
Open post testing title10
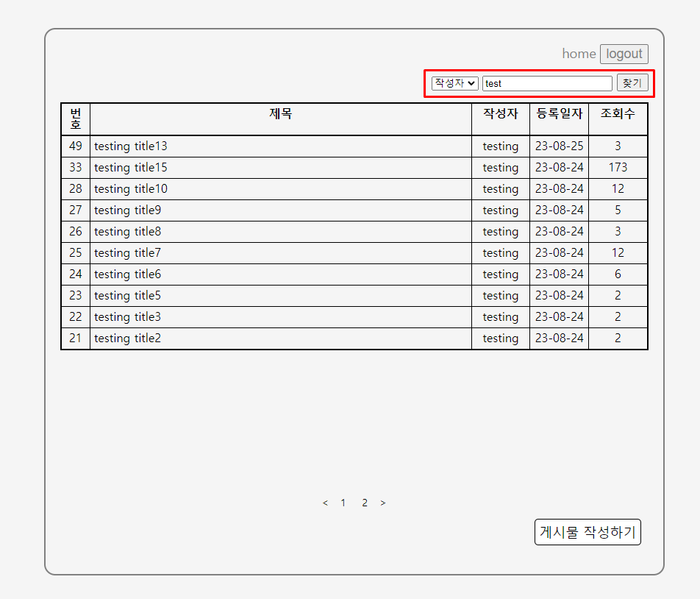pos(130,189)
